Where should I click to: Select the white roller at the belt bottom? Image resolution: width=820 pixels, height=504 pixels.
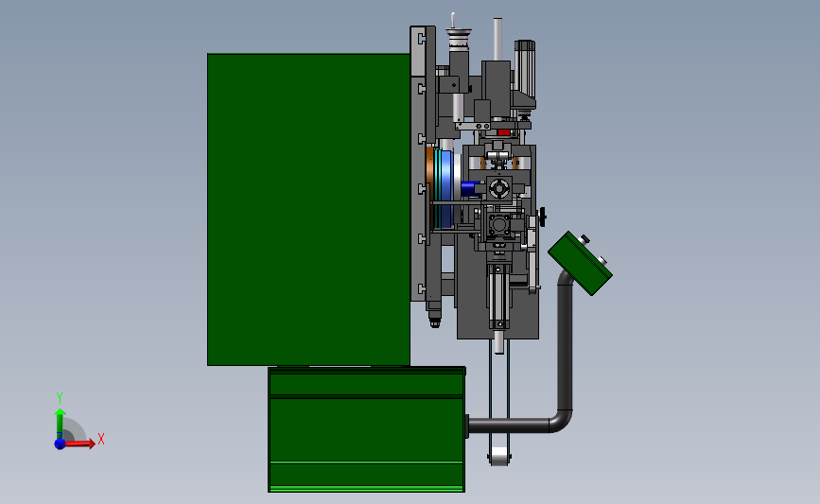click(500, 457)
